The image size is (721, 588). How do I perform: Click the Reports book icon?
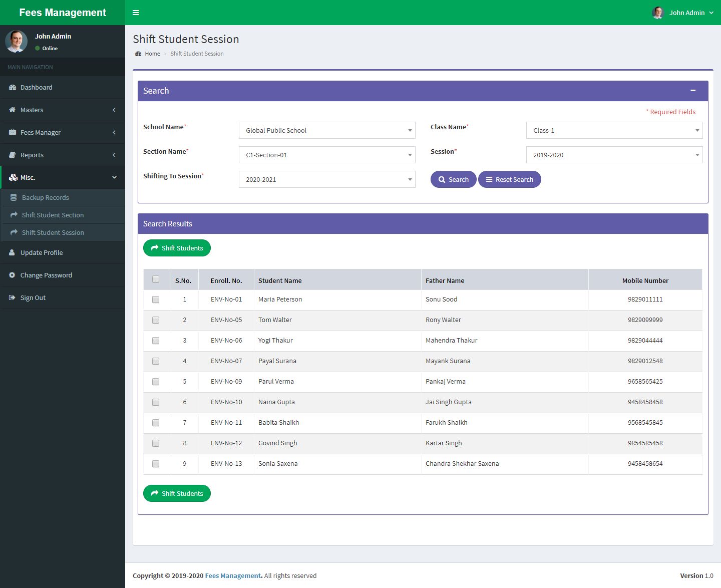(x=13, y=155)
